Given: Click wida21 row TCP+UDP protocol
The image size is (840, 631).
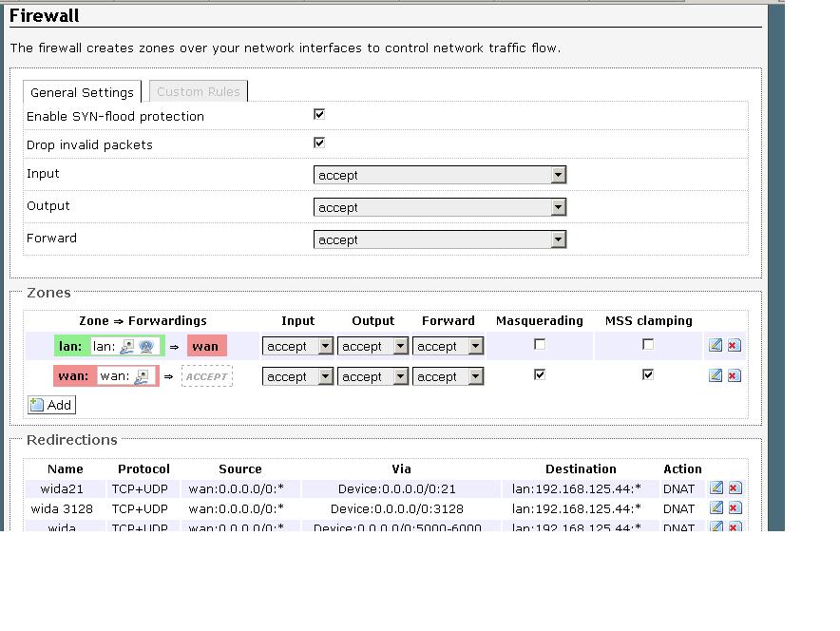Looking at the screenshot, I should [x=140, y=489].
